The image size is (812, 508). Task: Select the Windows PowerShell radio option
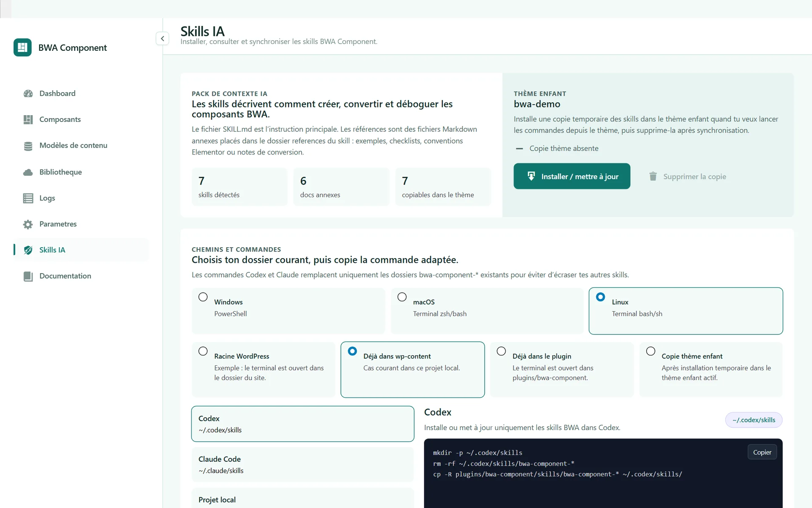click(x=203, y=297)
